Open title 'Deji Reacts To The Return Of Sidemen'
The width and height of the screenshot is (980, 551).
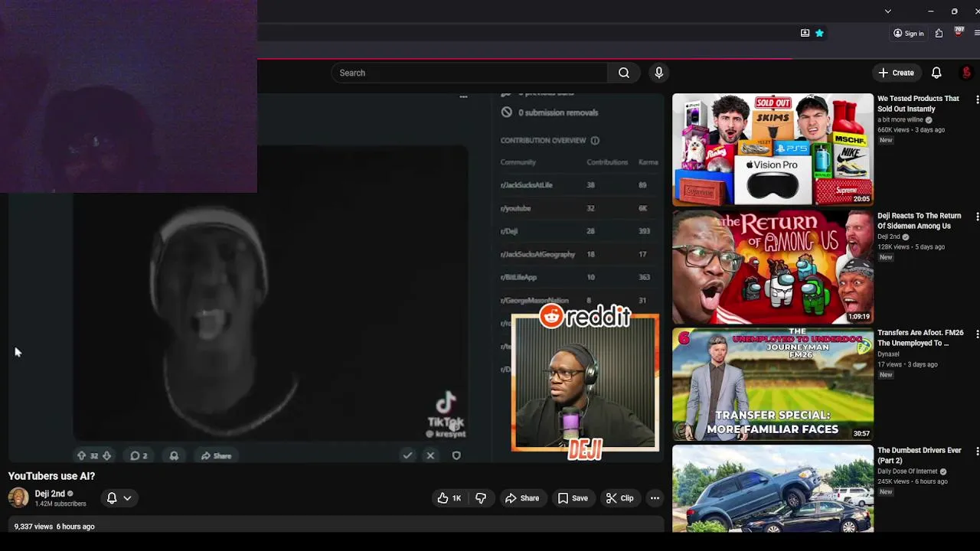pos(919,220)
